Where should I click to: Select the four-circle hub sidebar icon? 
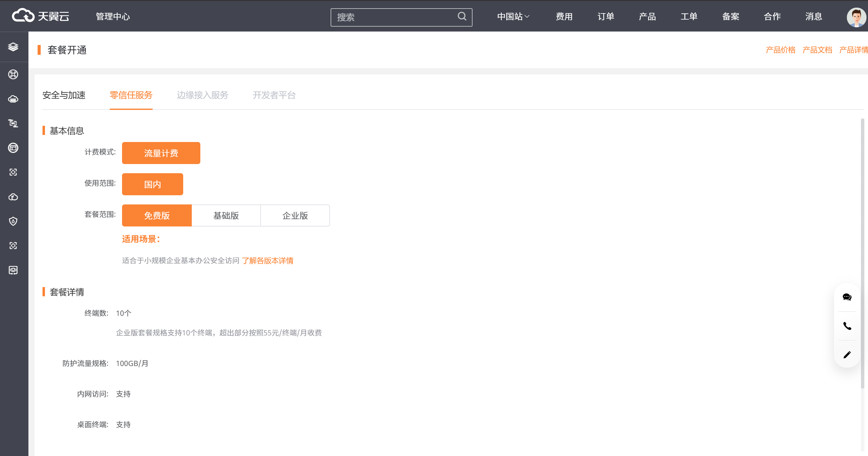[13, 74]
